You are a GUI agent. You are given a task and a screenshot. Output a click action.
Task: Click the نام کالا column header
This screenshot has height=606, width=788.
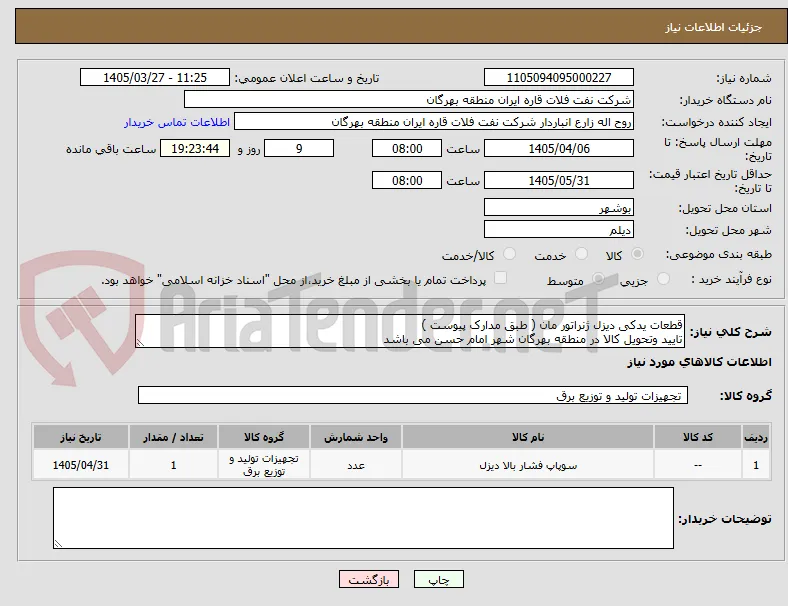pos(528,437)
